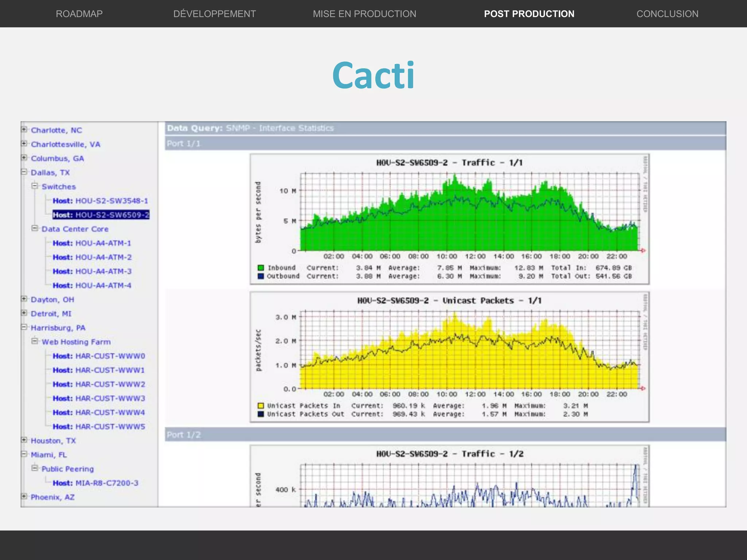Expand the Phoenix, AZ node
The width and height of the screenshot is (747, 560).
24,496
